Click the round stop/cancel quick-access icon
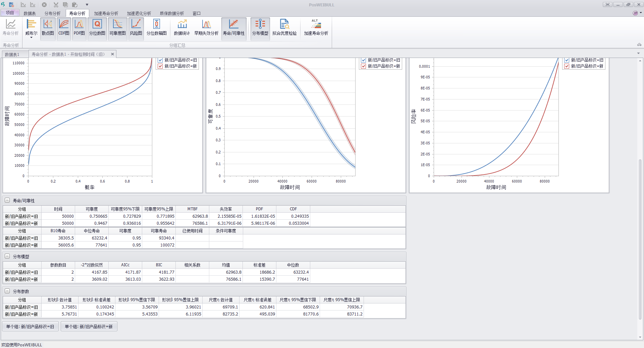 (44, 5)
